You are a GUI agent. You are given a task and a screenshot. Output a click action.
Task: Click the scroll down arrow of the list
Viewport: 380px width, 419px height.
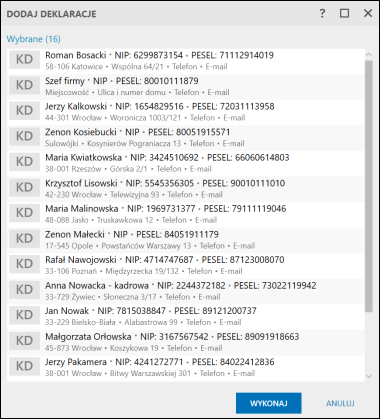coord(368,376)
